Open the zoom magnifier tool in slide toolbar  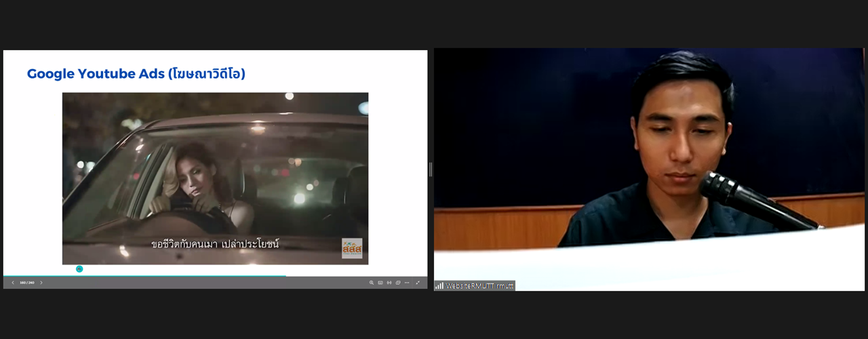pos(372,283)
